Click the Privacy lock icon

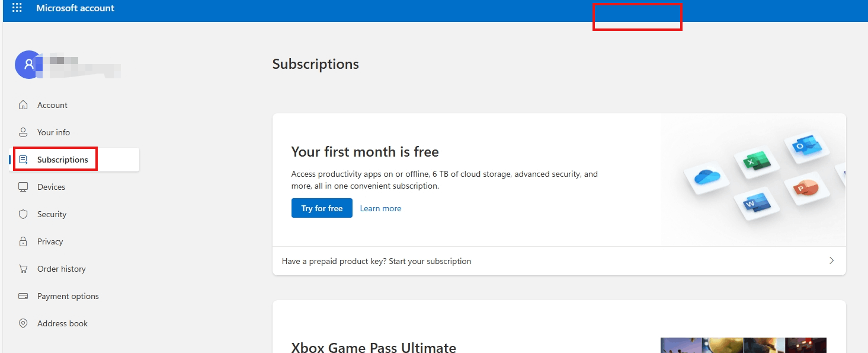tap(23, 241)
